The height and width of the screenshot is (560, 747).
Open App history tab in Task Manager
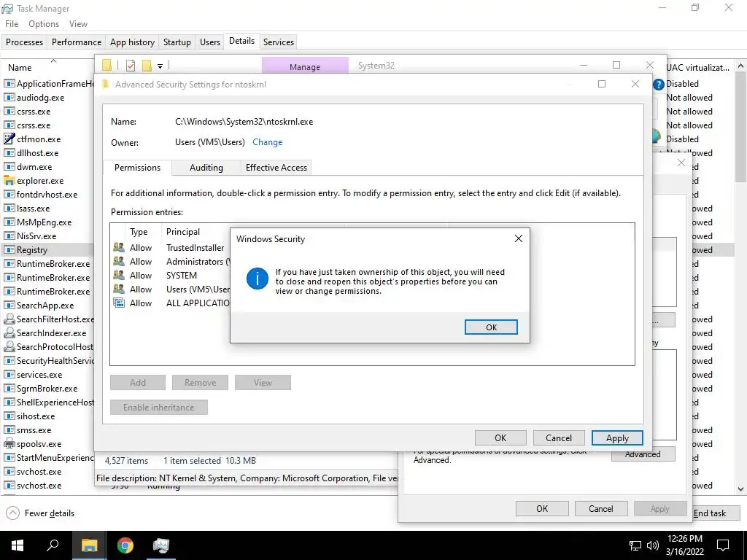(x=132, y=42)
